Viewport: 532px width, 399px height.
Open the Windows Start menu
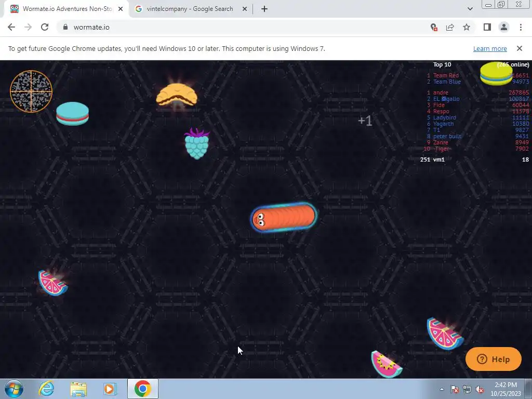point(14,389)
